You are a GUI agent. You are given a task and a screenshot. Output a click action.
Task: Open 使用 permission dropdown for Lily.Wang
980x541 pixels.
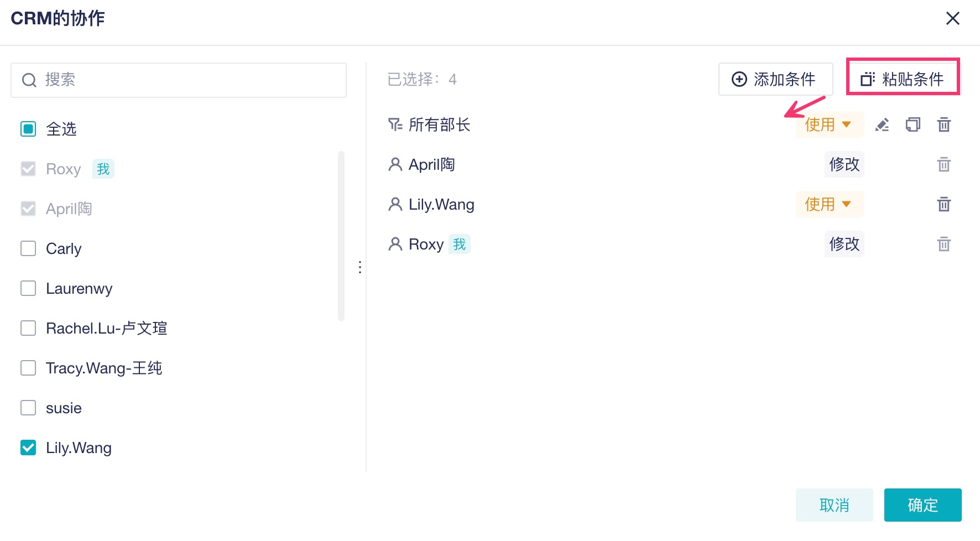click(x=828, y=204)
